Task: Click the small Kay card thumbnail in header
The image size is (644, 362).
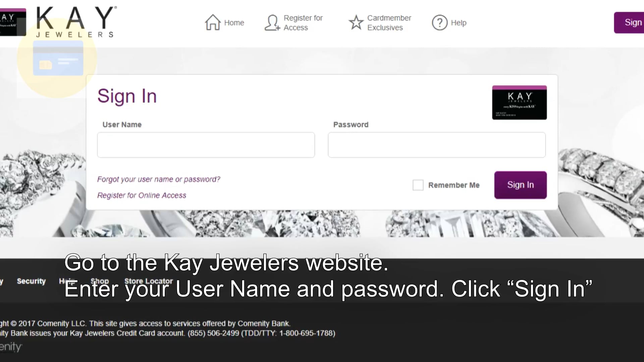Action: pos(13,22)
